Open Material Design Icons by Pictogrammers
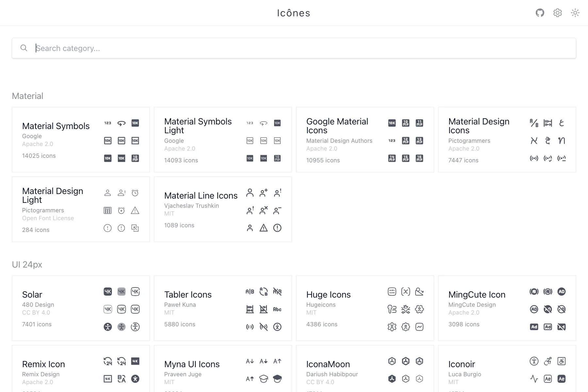Screen dimensions: 588x392 click(479, 126)
